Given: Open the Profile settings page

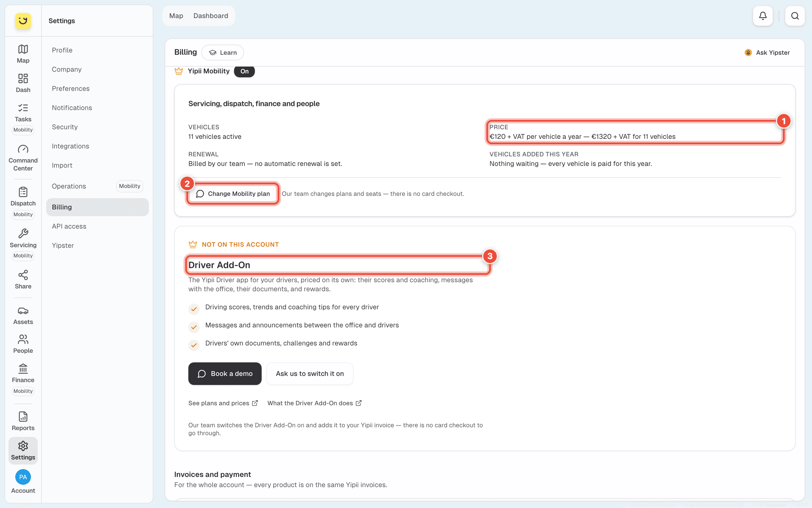Looking at the screenshot, I should coord(97,50).
